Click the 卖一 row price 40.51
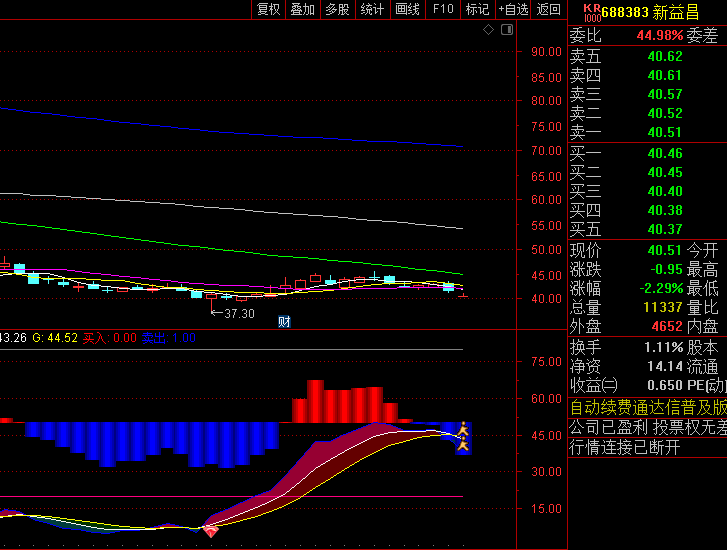727x550 pixels. pos(665,133)
